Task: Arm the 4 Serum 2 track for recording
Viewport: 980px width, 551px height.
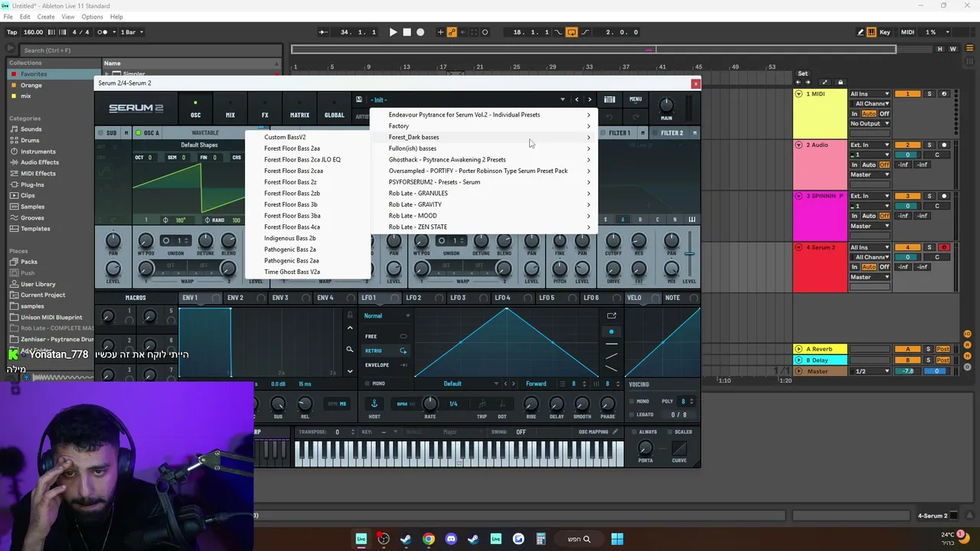Action: (944, 248)
